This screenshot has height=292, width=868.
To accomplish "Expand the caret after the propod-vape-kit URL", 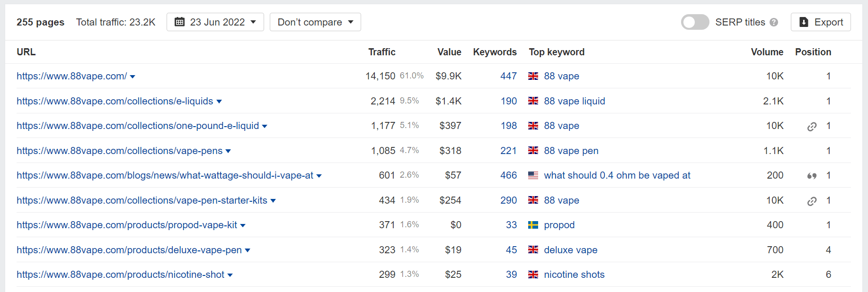I will tap(243, 225).
